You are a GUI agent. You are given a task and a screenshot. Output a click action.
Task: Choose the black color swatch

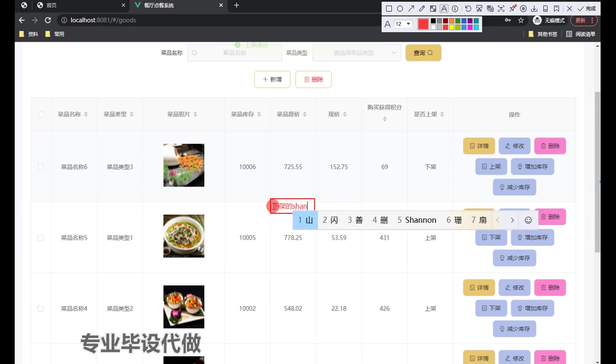(433, 21)
